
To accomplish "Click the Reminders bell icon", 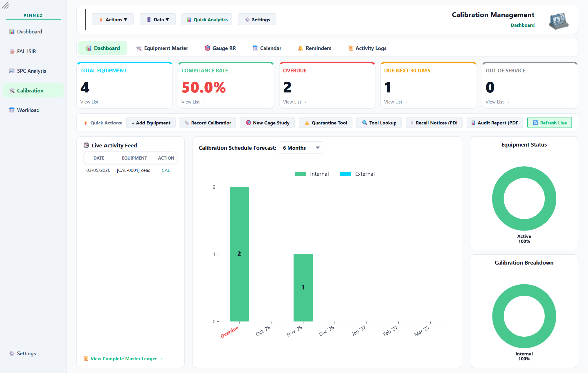I will [301, 48].
